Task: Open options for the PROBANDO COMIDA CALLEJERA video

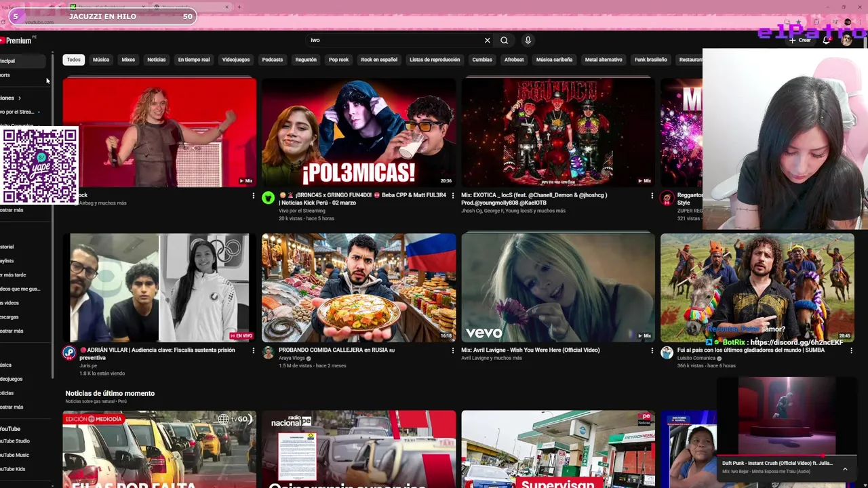Action: [453, 351]
